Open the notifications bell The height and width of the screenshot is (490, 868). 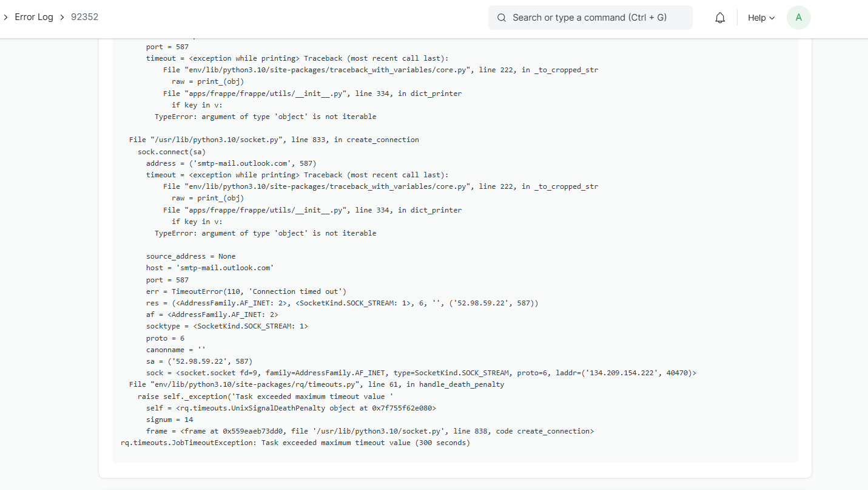click(x=719, y=18)
